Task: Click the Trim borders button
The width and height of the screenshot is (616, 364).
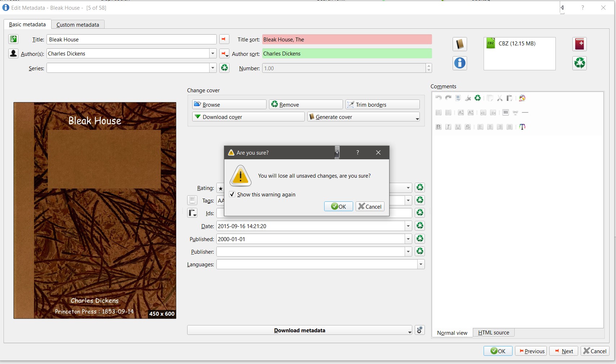Action: coord(383,105)
